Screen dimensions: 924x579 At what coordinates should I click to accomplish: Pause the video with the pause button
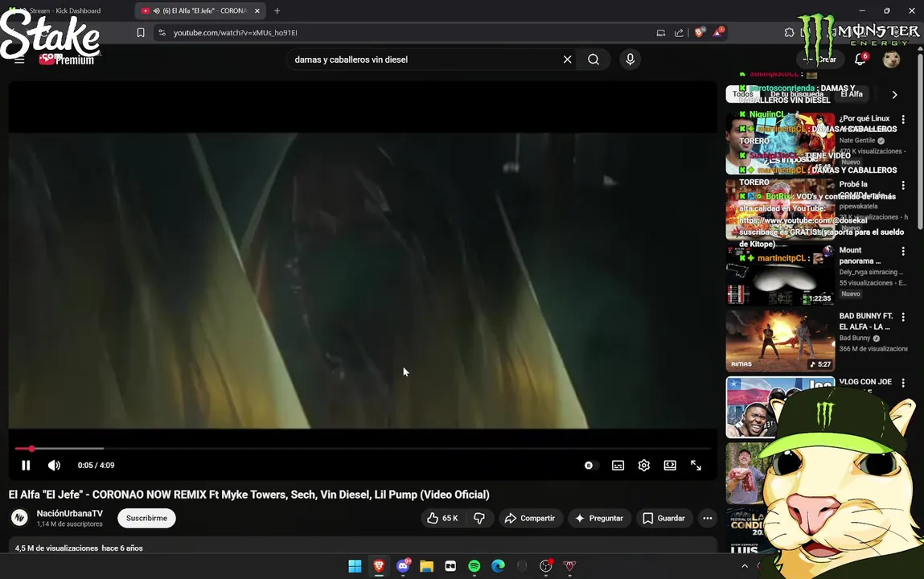pyautogui.click(x=26, y=466)
